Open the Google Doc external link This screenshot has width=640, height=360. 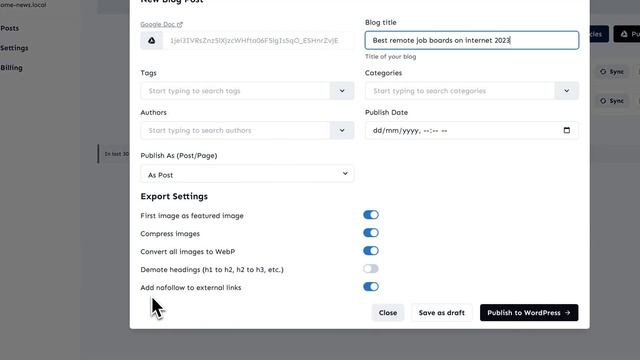tap(161, 24)
